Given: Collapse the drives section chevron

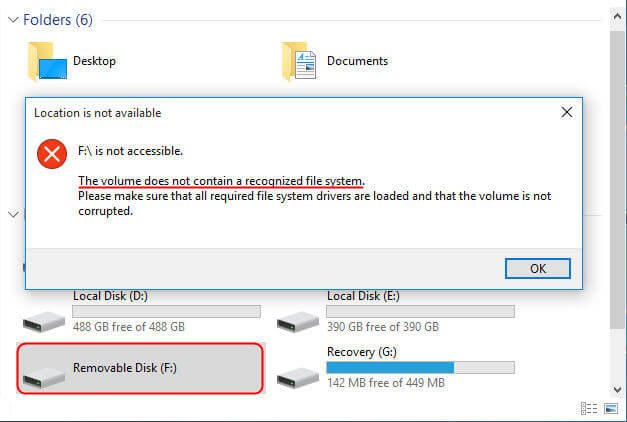Looking at the screenshot, I should click(x=12, y=214).
